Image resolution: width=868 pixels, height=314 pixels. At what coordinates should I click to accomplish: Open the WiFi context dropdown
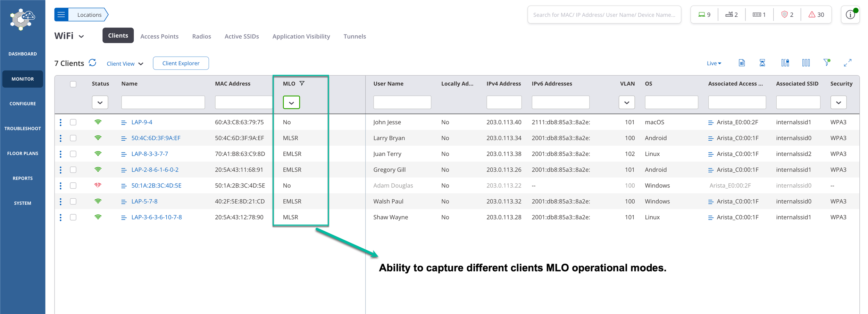(x=82, y=36)
